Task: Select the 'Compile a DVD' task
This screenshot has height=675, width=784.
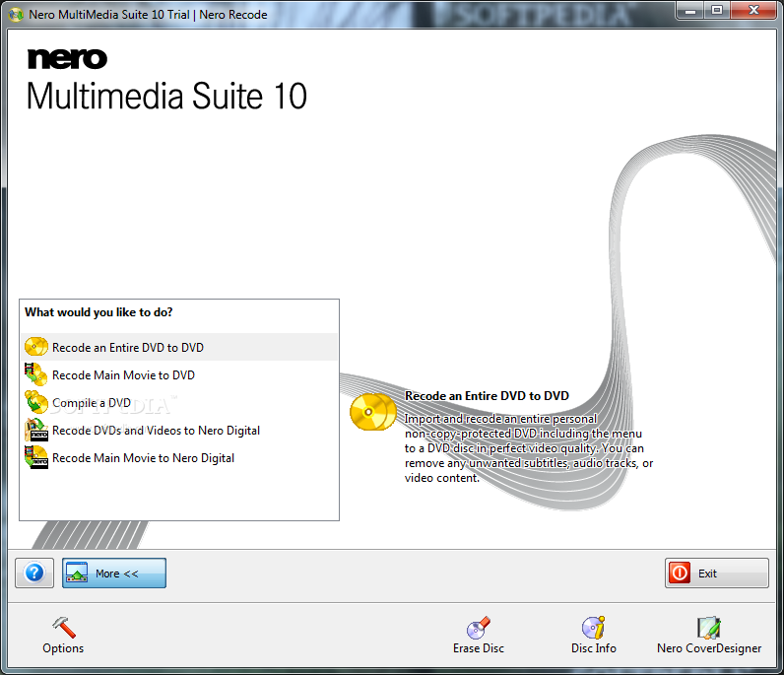Action: pos(179,402)
